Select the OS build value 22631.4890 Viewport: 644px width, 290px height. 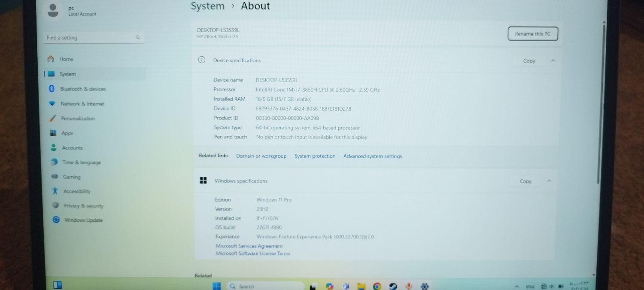[269, 227]
